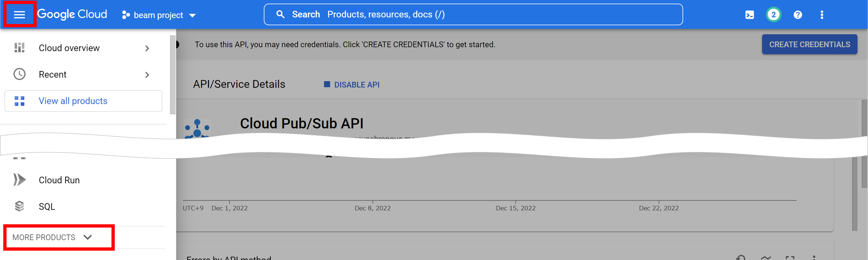This screenshot has height=260, width=868.
Task: Select the Cloud Run menu item
Action: [x=59, y=180]
